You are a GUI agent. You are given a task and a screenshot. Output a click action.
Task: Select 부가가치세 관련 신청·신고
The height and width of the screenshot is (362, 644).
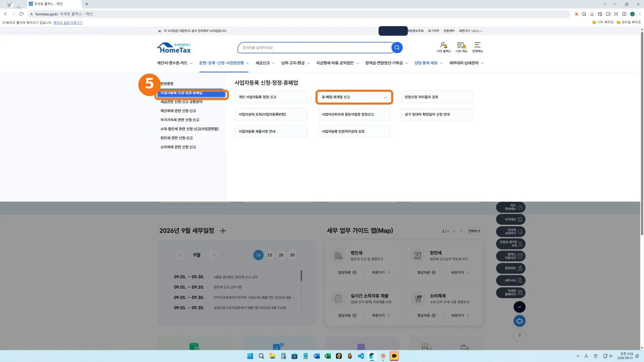click(x=180, y=120)
